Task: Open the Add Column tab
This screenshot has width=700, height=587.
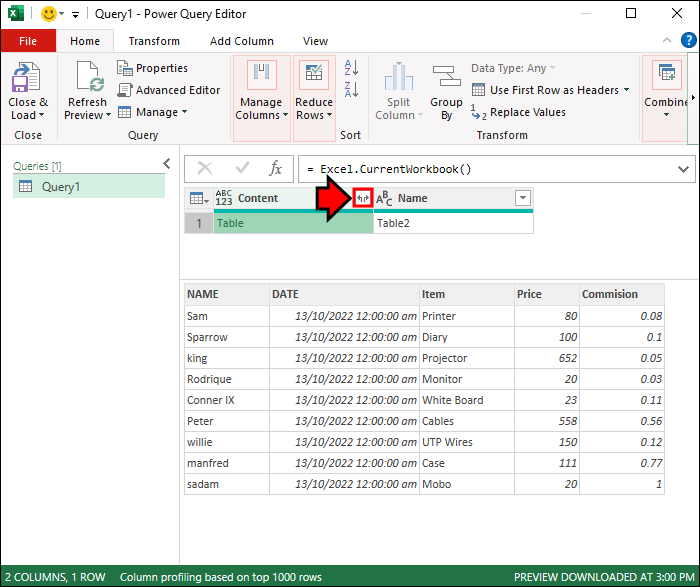Action: pos(241,41)
